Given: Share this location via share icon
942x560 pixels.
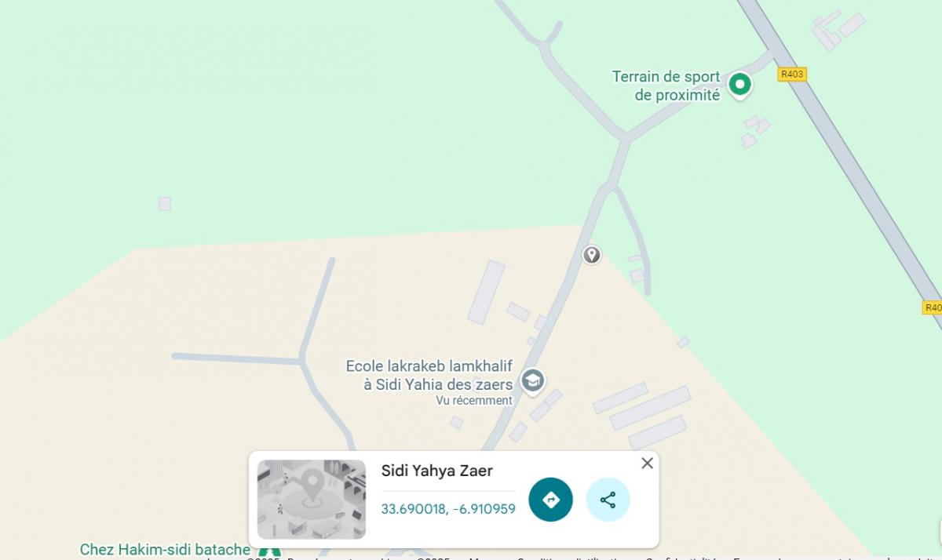Looking at the screenshot, I should pyautogui.click(x=608, y=500).
